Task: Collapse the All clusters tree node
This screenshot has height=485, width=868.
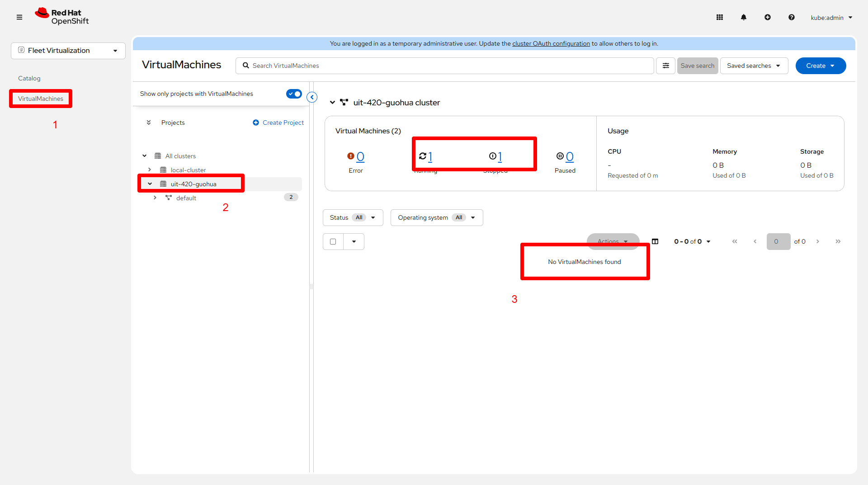Action: point(145,156)
